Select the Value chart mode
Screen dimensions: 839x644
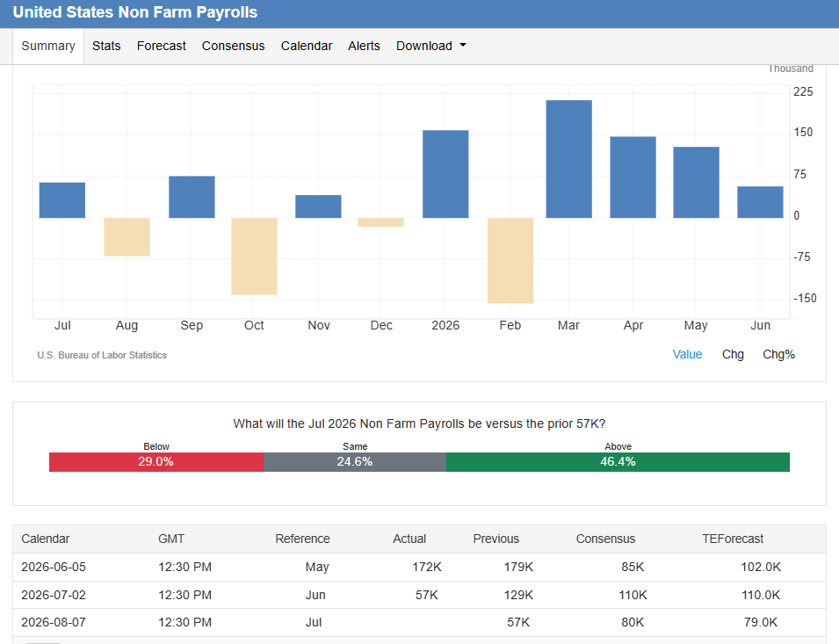pyautogui.click(x=687, y=354)
